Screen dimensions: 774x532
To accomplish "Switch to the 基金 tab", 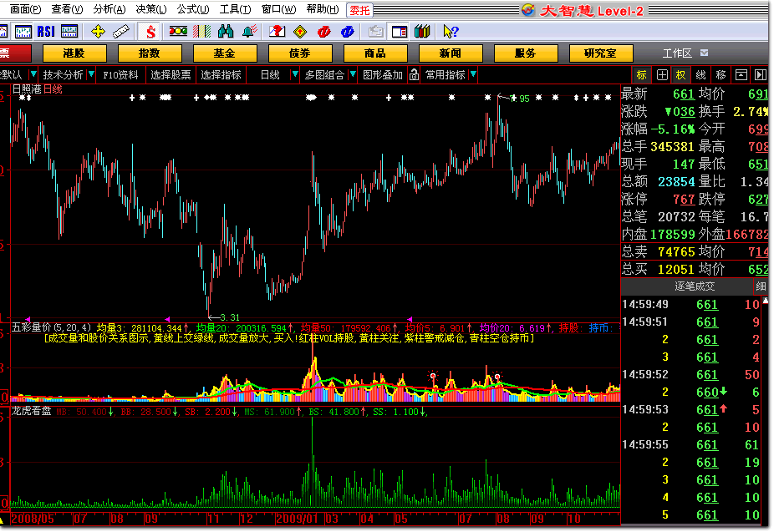I will tap(225, 53).
